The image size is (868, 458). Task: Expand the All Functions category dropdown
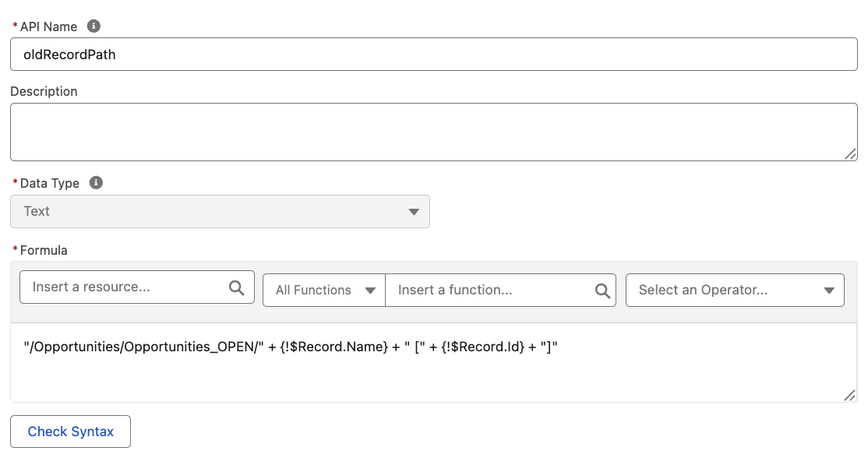click(x=323, y=291)
